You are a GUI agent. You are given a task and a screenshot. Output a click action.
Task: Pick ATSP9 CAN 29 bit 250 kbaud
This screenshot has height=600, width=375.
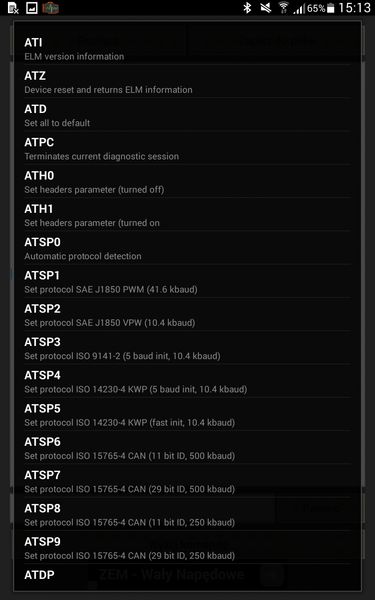pyautogui.click(x=188, y=548)
